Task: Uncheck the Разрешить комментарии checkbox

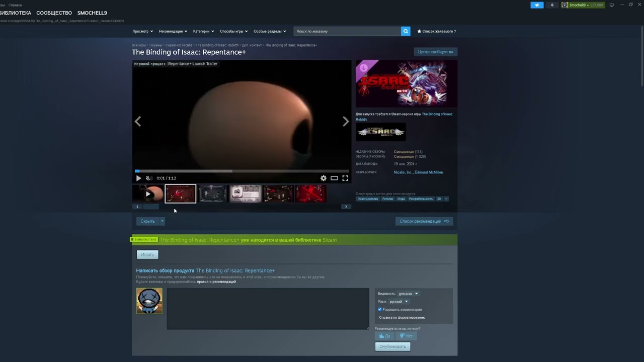Action: coord(380,309)
